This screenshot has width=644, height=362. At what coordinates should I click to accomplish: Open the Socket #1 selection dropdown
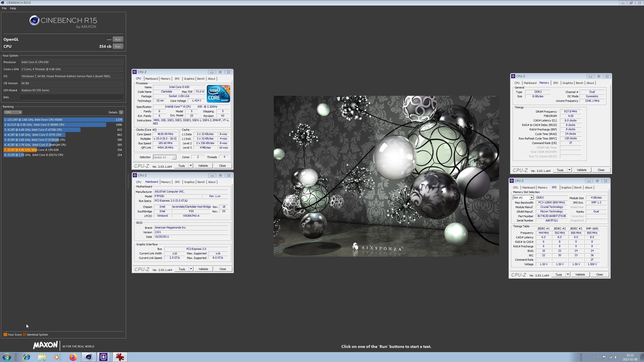pos(165,157)
